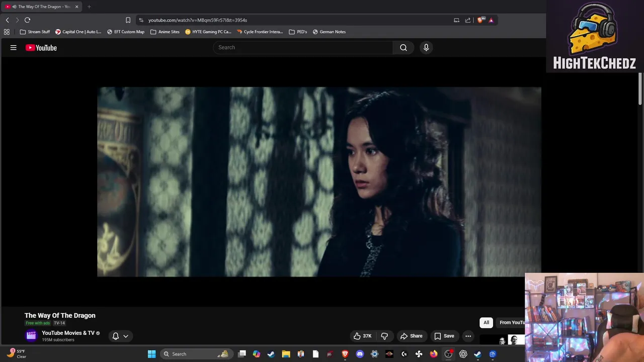Image resolution: width=644 pixels, height=362 pixels.
Task: Open the browser apps grid icon
Action: tap(7, 32)
